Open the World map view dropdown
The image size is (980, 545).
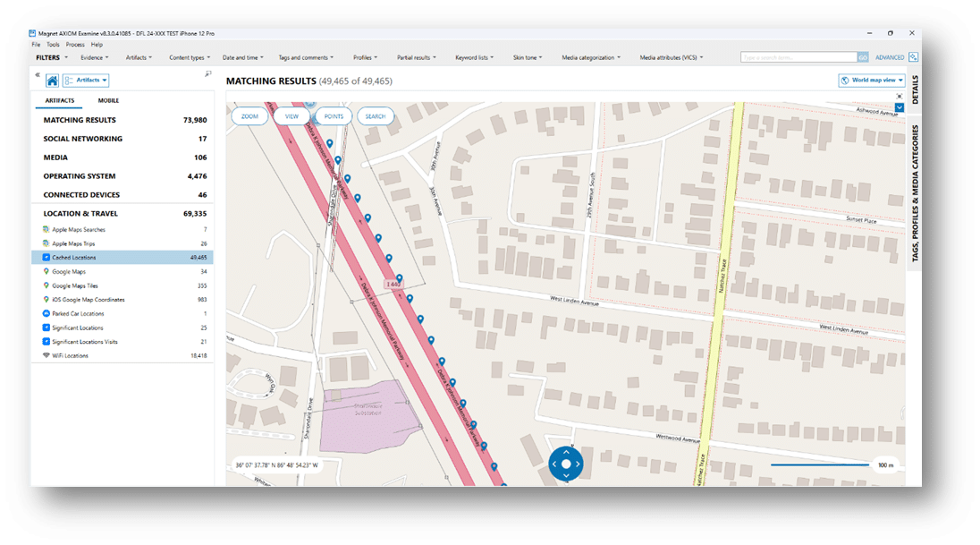pos(872,80)
